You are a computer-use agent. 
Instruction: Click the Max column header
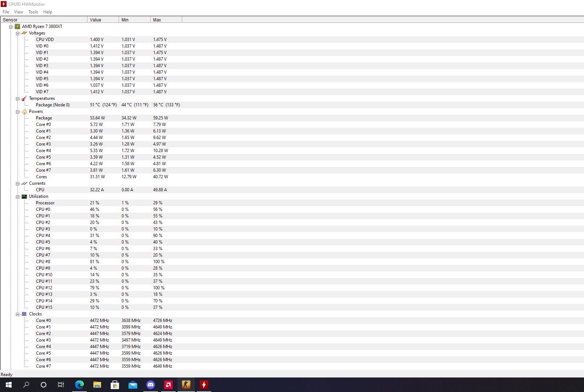pyautogui.click(x=166, y=20)
